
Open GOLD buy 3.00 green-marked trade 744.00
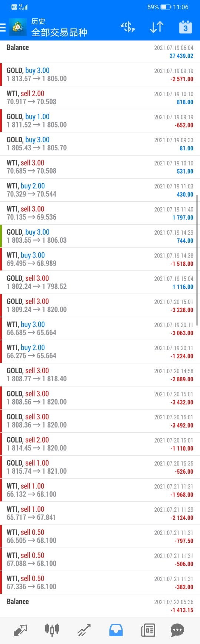click(x=100, y=236)
